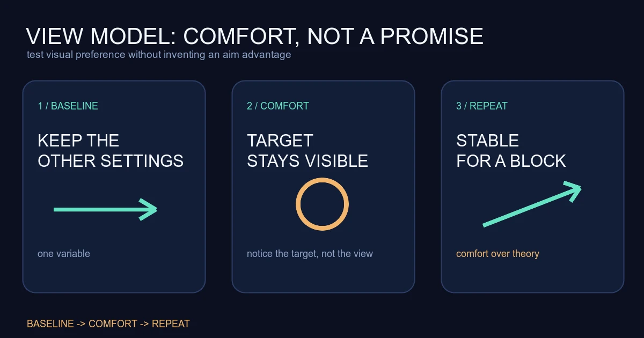Click the subtitle about testing visual preference

pyautogui.click(x=159, y=55)
